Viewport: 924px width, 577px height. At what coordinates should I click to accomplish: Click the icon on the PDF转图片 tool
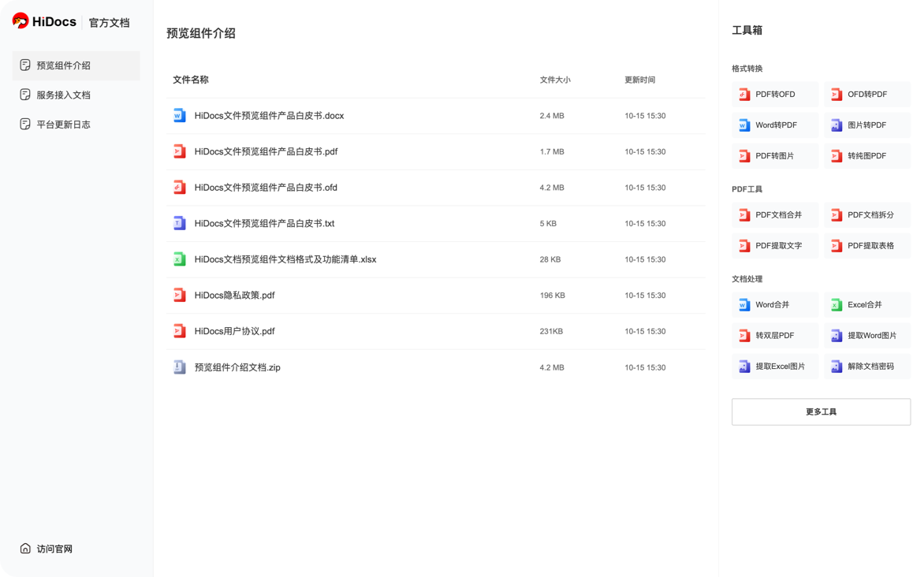pos(745,155)
